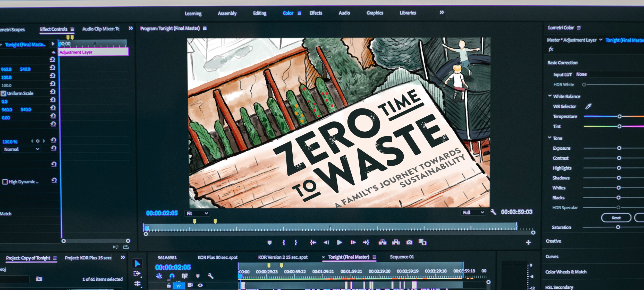644x290 pixels.
Task: Open the Fit zoom level dropdown
Action: click(197, 213)
